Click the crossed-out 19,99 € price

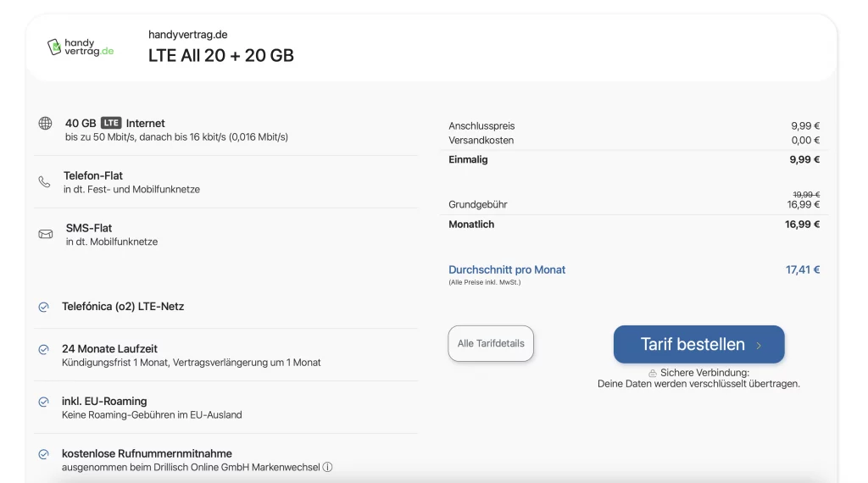(x=805, y=194)
